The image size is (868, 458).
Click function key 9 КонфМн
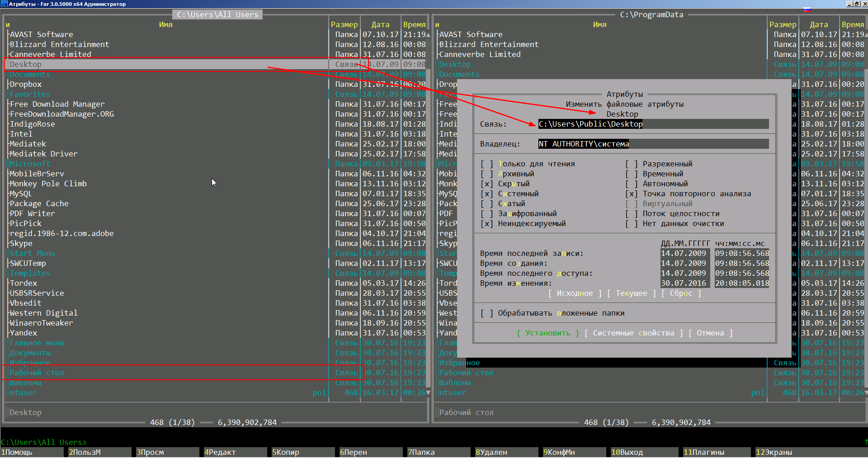[x=574, y=452]
